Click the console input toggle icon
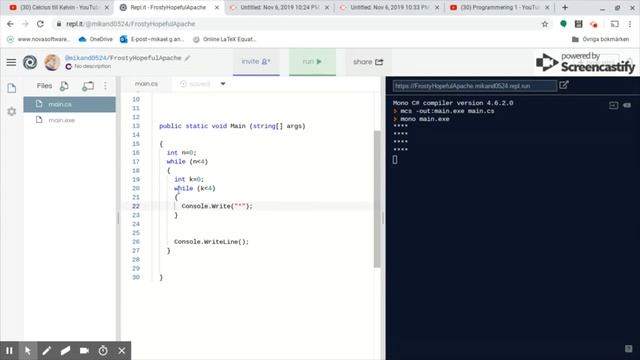This screenshot has height=360, width=640. 613,105
